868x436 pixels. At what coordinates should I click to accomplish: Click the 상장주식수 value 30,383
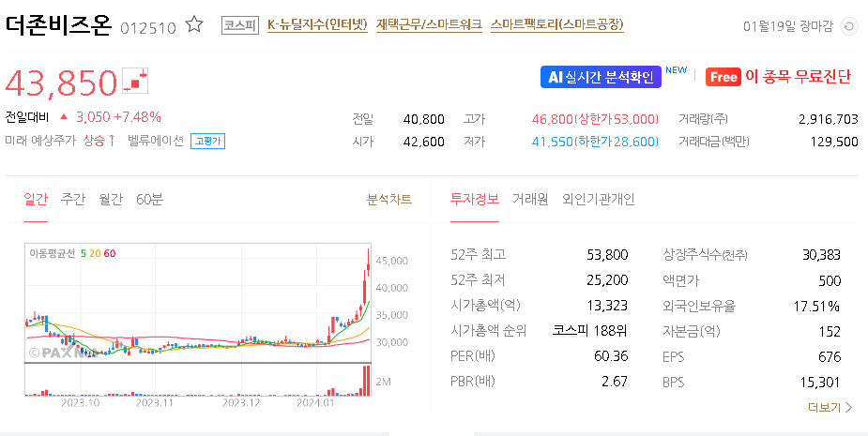821,254
